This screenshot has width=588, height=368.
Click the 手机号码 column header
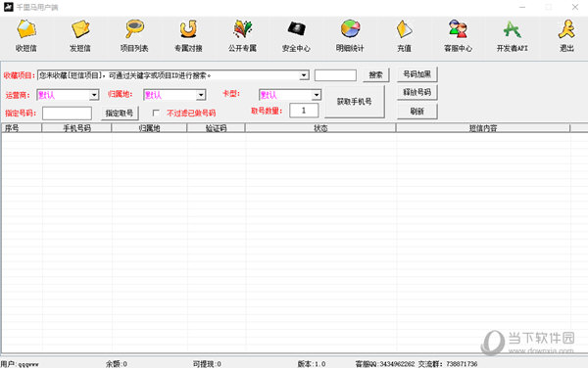click(76, 128)
